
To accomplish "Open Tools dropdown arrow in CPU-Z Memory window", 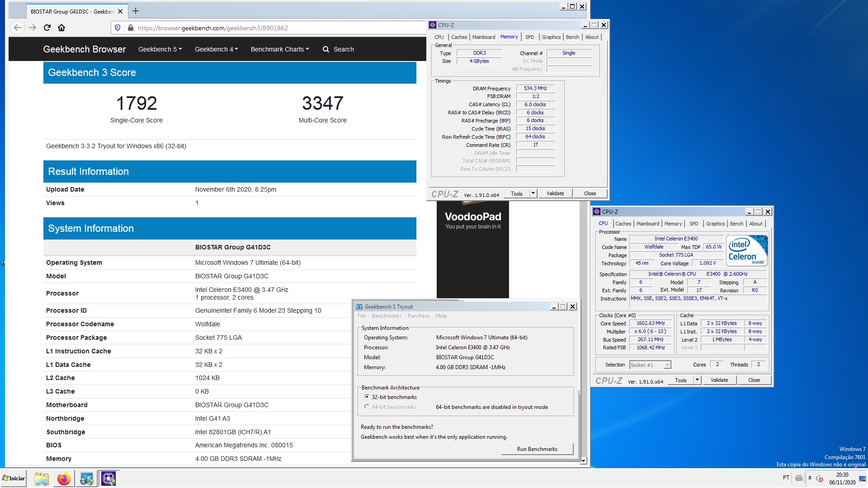I will click(533, 193).
